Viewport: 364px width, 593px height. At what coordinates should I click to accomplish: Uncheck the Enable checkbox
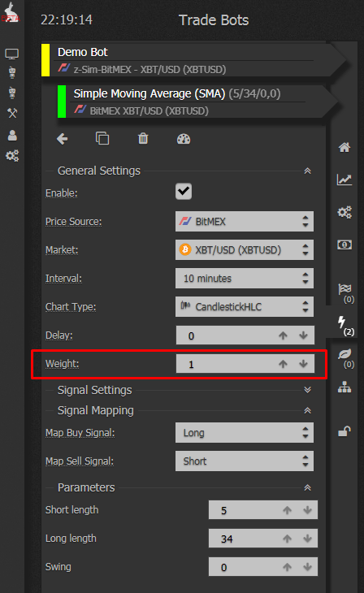pyautogui.click(x=184, y=192)
